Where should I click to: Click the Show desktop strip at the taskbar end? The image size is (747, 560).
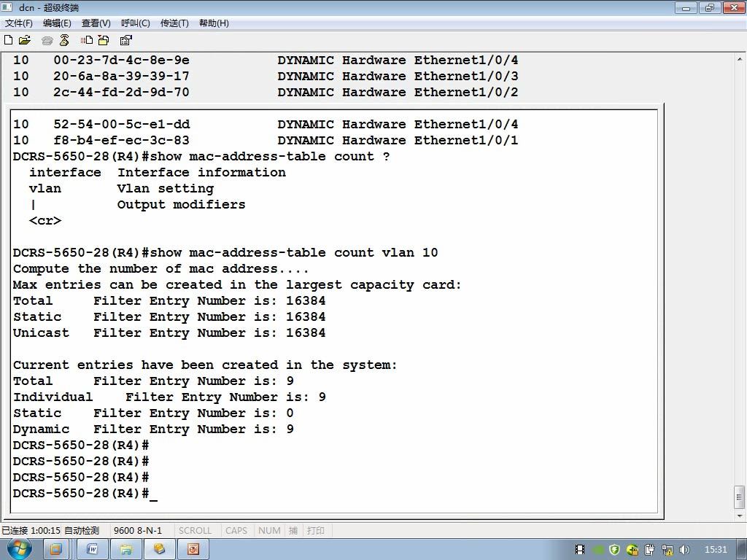tap(741, 550)
